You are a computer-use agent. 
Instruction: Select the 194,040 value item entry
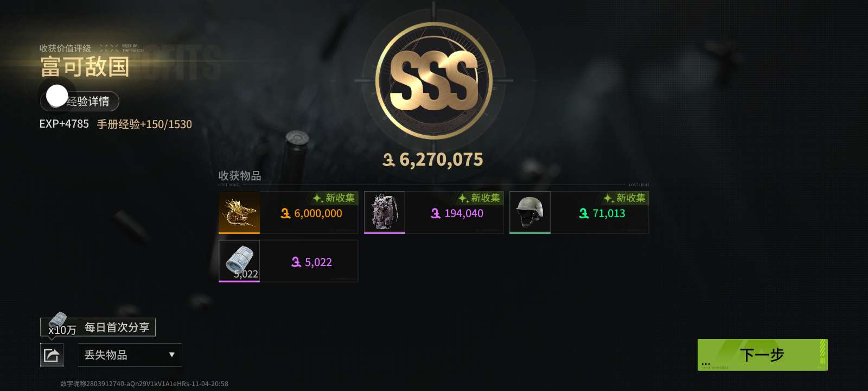(x=433, y=212)
